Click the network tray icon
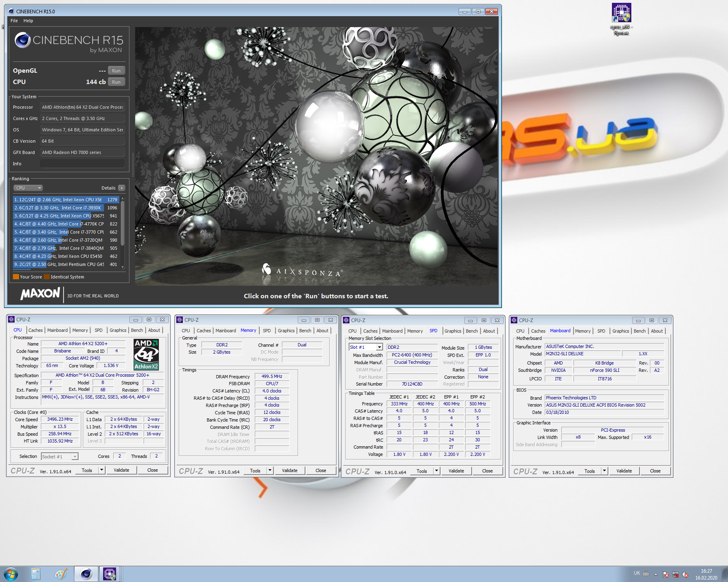The image size is (728, 582). coord(675,574)
